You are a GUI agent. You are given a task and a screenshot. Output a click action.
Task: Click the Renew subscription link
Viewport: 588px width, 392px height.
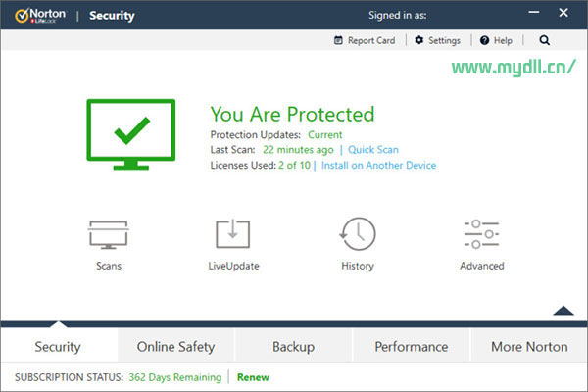tap(253, 377)
